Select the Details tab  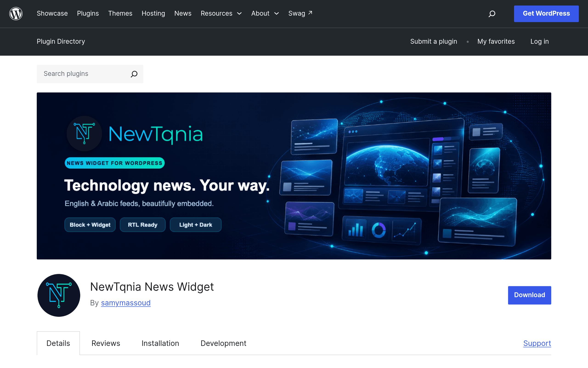(x=58, y=343)
